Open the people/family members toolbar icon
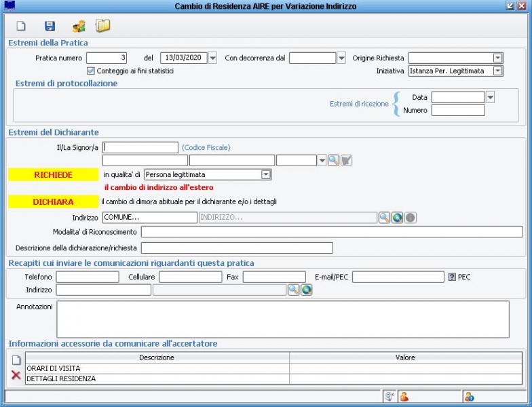The width and height of the screenshot is (532, 407). pyautogui.click(x=79, y=26)
